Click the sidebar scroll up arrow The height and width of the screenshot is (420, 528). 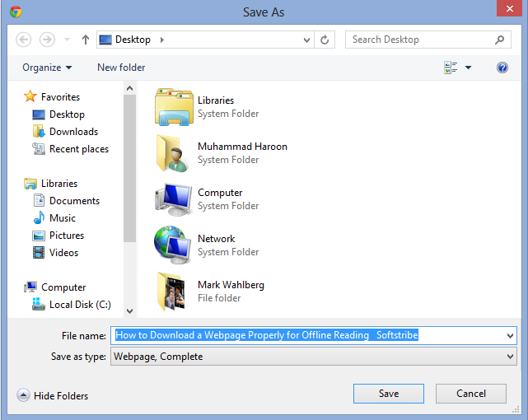click(x=129, y=88)
